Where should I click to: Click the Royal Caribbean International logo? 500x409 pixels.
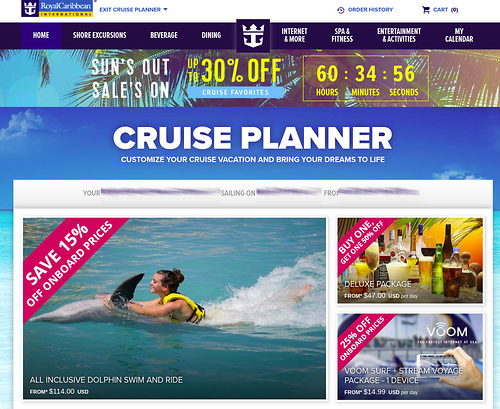click(x=57, y=8)
